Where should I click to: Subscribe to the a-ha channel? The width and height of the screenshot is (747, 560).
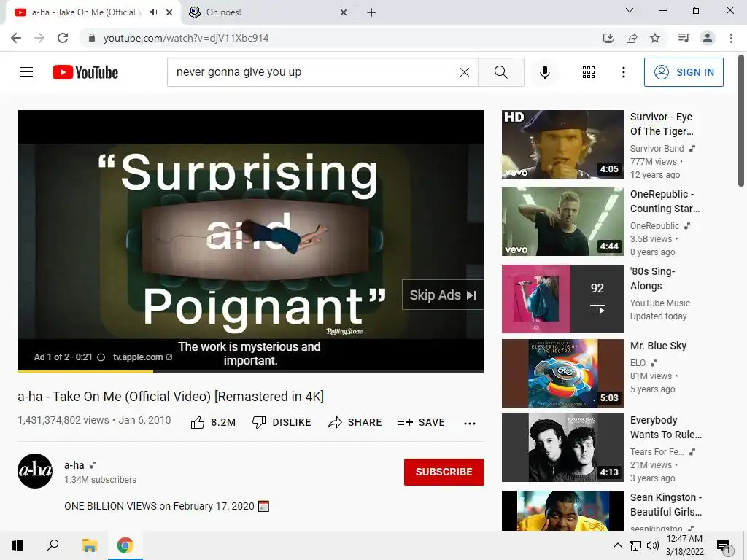tap(444, 472)
